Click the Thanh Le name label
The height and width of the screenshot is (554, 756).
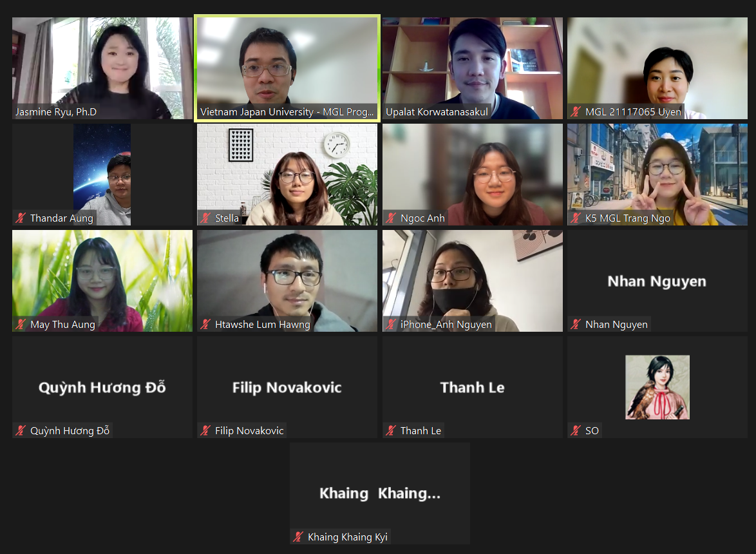[x=421, y=430]
